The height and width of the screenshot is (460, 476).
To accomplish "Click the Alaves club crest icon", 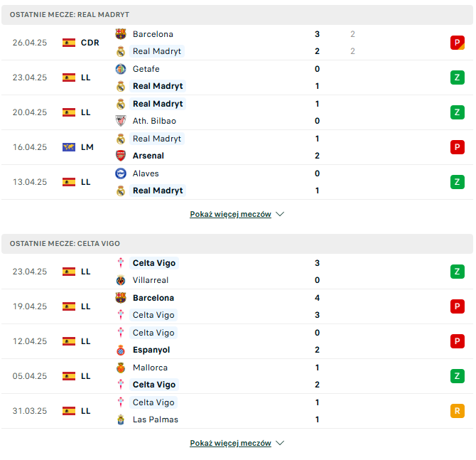I will pyautogui.click(x=121, y=173).
